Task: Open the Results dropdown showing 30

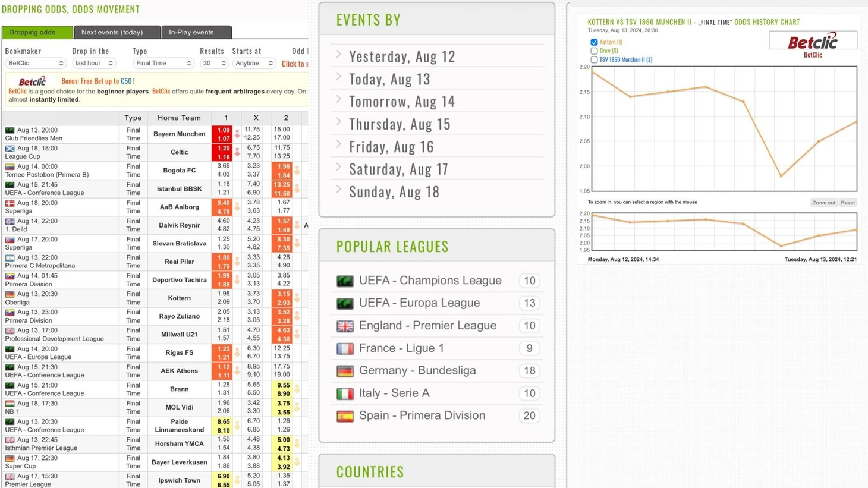Action: [214, 63]
